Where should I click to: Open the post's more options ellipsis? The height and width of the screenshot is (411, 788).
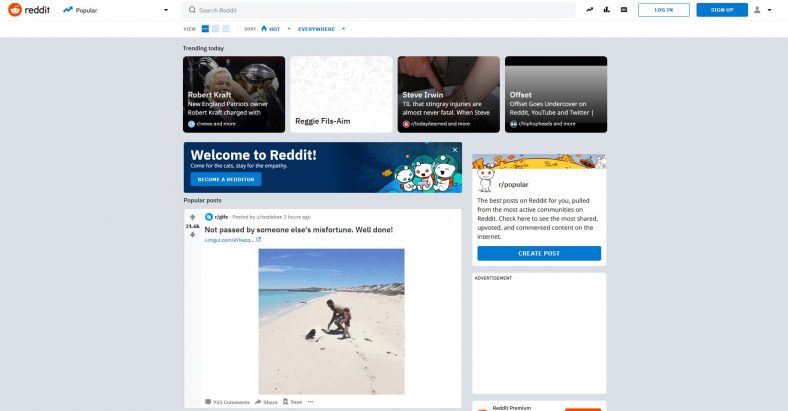[311, 401]
